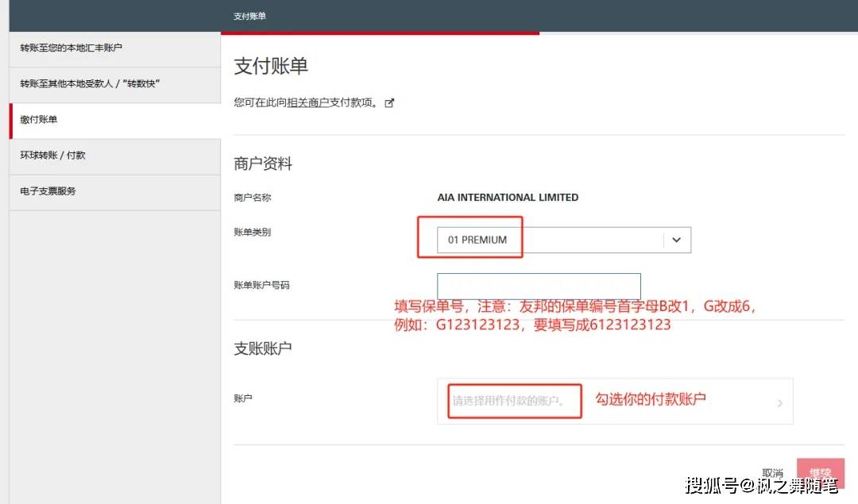Open 缴付账单 sidebar item

115,121
